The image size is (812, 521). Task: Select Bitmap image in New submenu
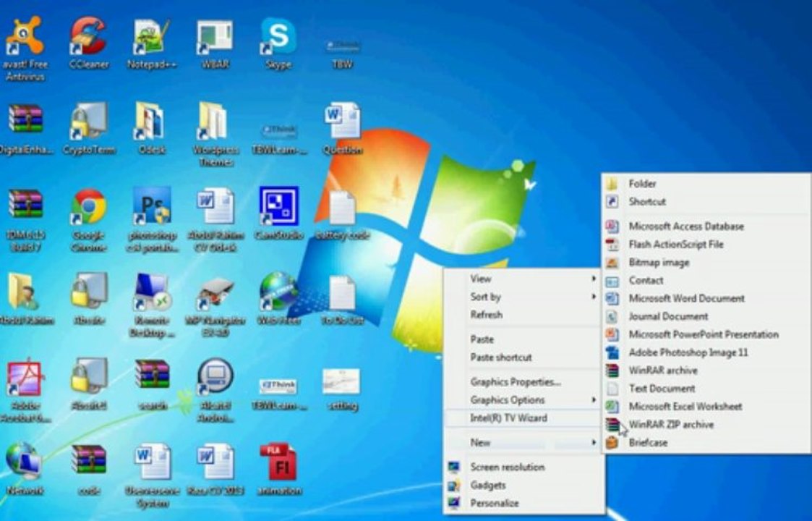pos(706,263)
